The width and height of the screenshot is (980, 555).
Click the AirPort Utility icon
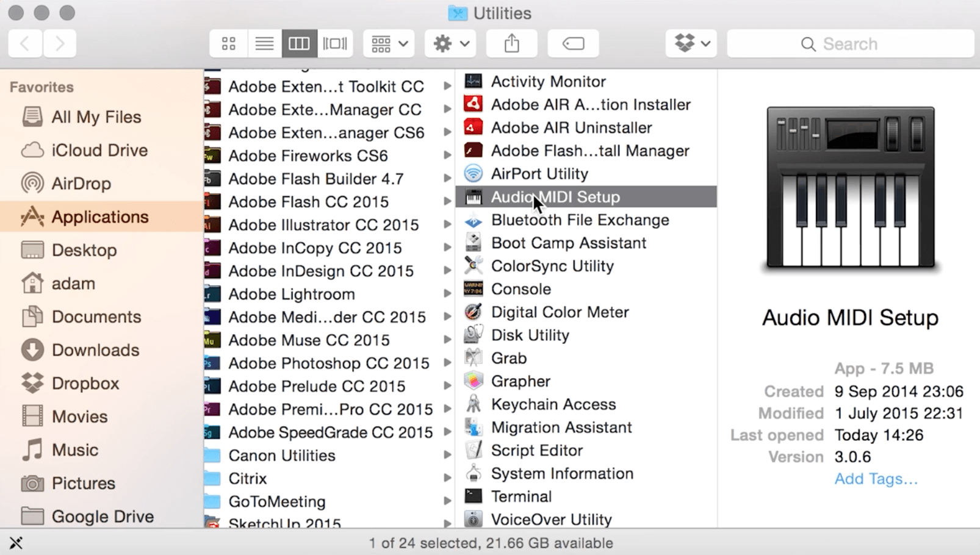473,174
